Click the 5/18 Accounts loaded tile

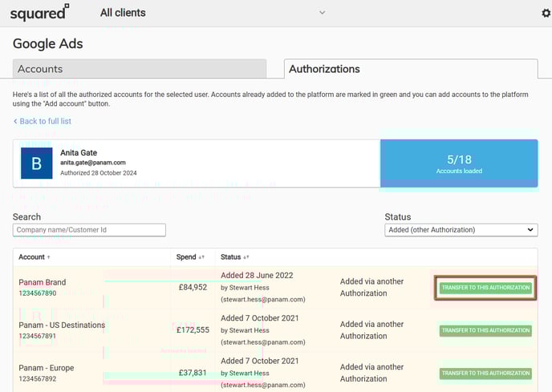point(459,164)
